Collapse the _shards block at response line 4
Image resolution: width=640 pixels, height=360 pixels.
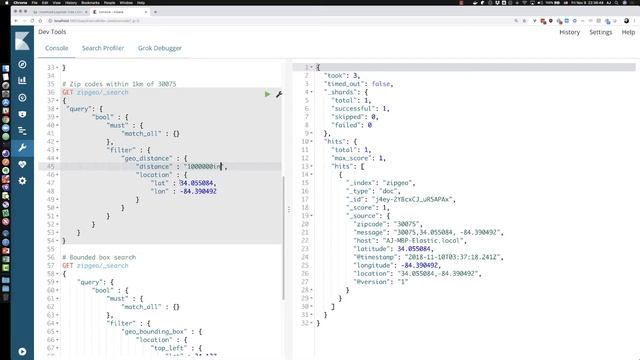pos(311,92)
